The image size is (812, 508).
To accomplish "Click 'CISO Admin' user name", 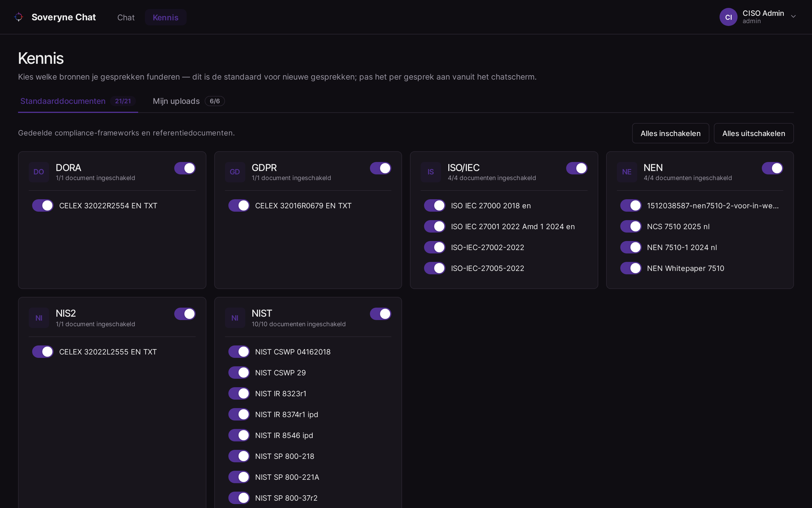I will 763,13.
